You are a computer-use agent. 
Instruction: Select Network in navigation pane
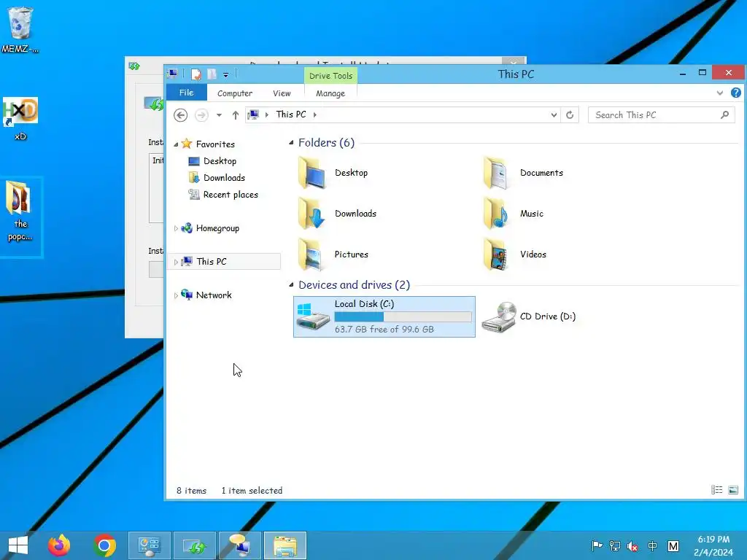pos(214,295)
